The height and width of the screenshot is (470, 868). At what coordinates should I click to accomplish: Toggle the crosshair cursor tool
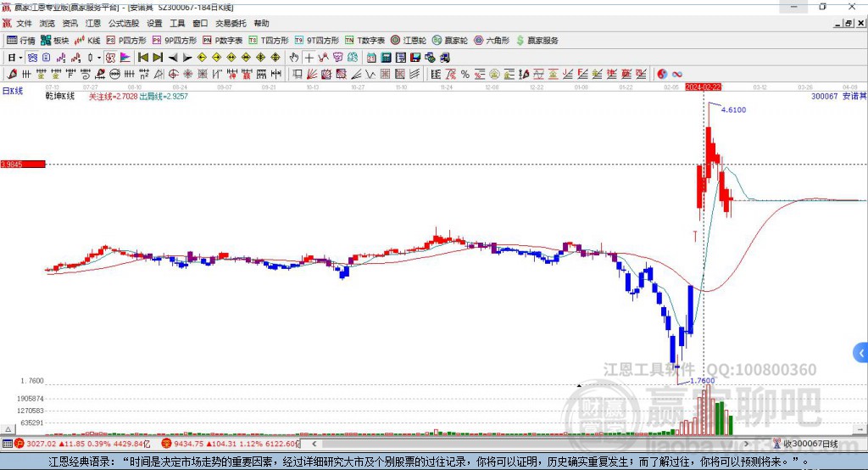coord(309,58)
